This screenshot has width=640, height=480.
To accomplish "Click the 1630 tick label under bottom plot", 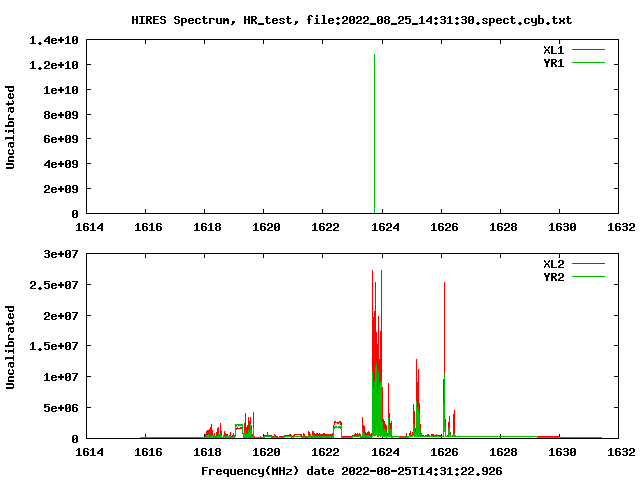I will 562,452.
